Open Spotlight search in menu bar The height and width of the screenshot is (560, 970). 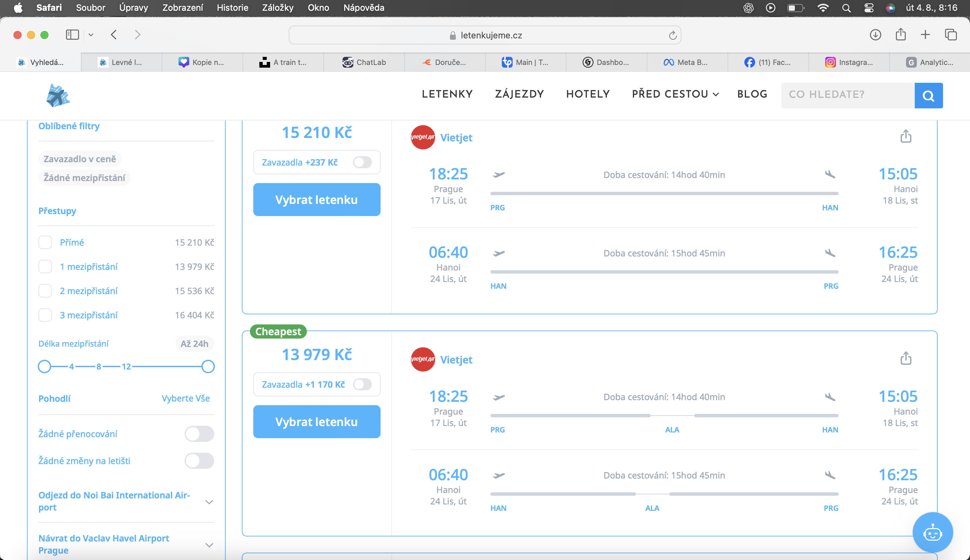[x=846, y=8]
